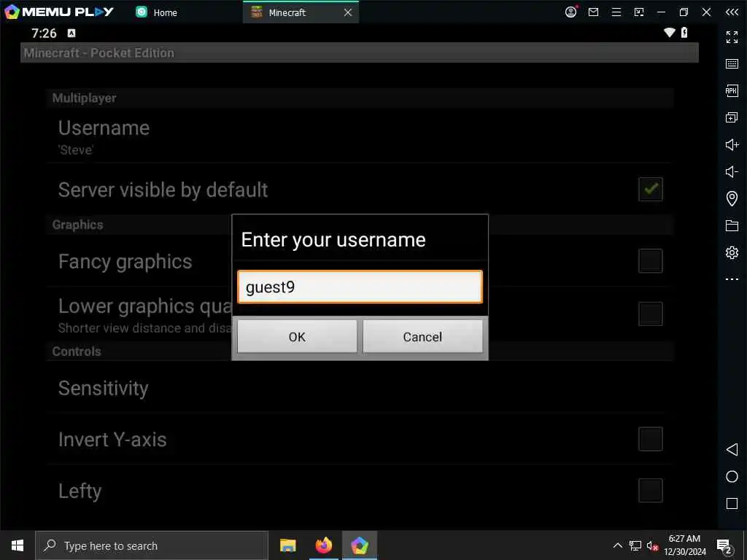The width and height of the screenshot is (747, 560).
Task: Open the multi-instance add window icon
Action: tap(732, 117)
